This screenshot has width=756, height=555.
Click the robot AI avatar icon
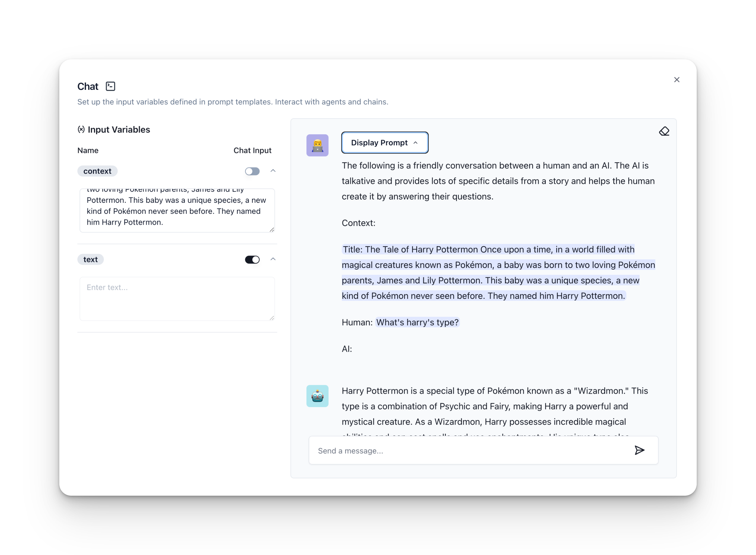317,396
